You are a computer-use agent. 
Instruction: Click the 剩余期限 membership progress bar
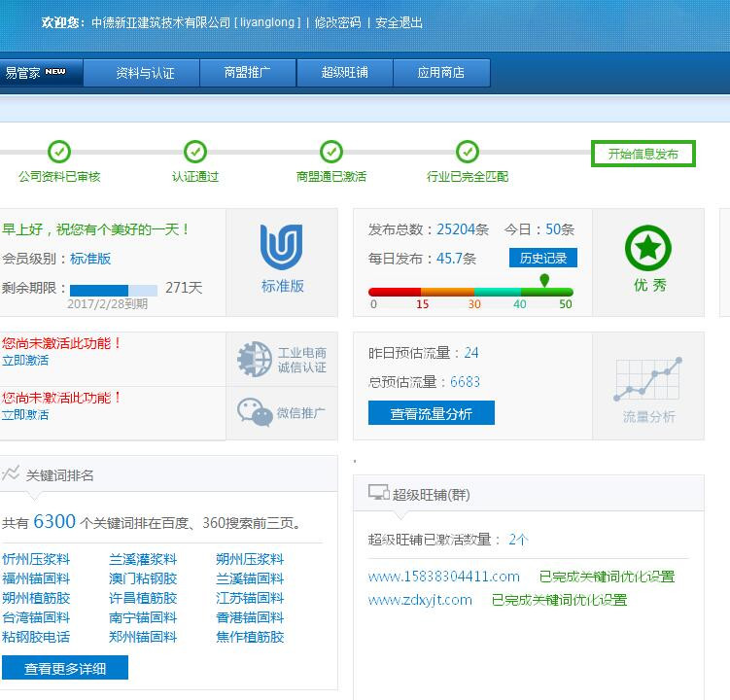tap(113, 290)
